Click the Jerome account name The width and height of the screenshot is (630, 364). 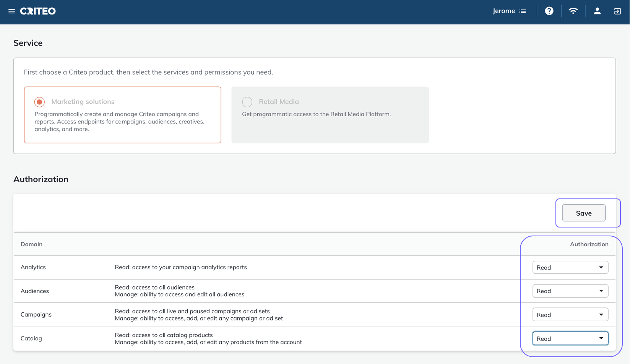(503, 11)
